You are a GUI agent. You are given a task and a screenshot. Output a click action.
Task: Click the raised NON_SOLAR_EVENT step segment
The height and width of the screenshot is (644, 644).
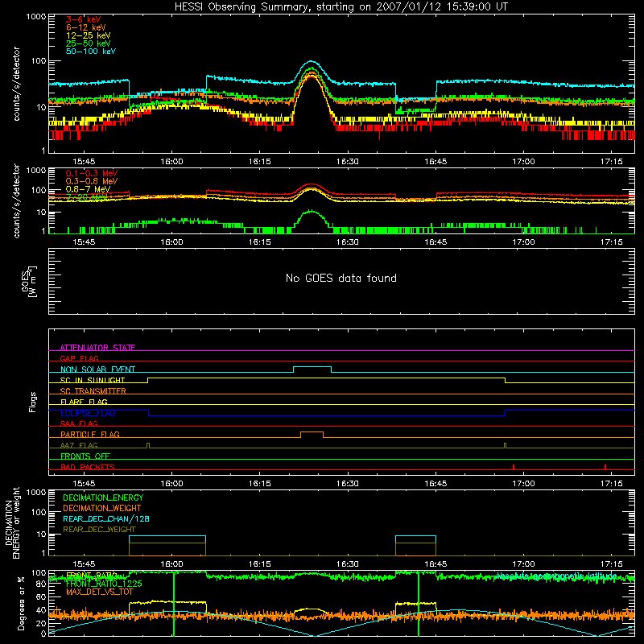point(312,367)
